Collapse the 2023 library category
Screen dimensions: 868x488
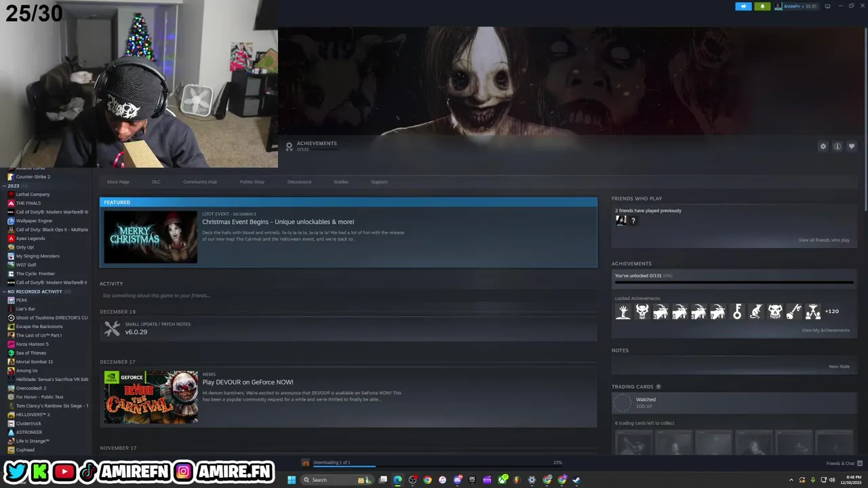tap(5, 186)
